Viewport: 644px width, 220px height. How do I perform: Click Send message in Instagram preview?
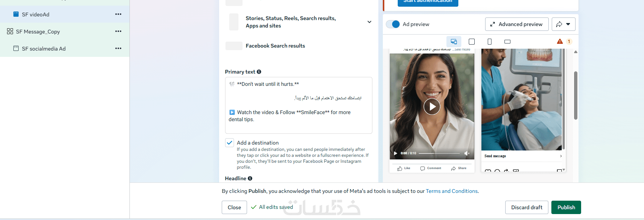[495, 156]
